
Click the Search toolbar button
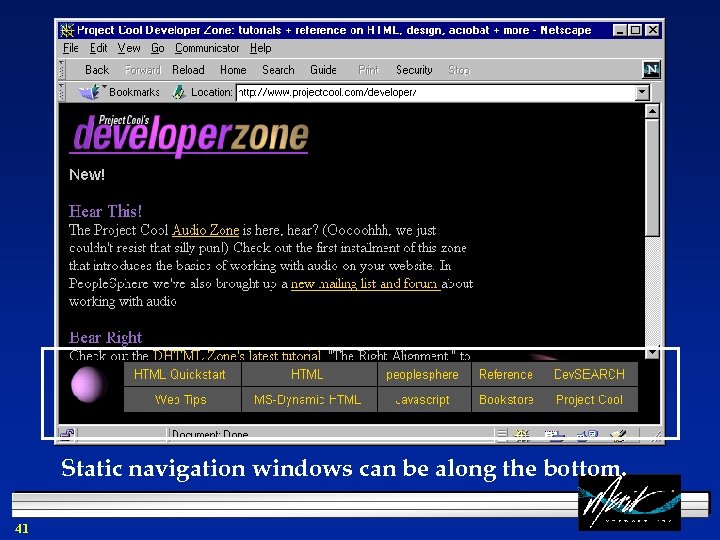[x=278, y=70]
